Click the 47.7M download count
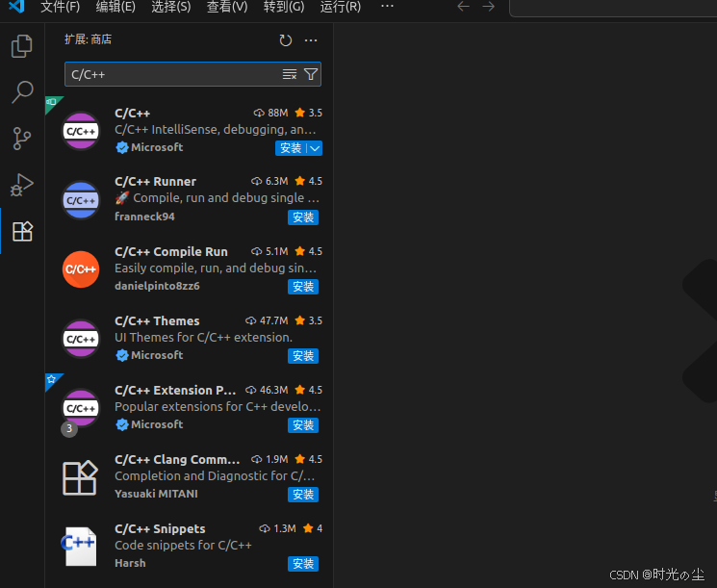 click(267, 321)
